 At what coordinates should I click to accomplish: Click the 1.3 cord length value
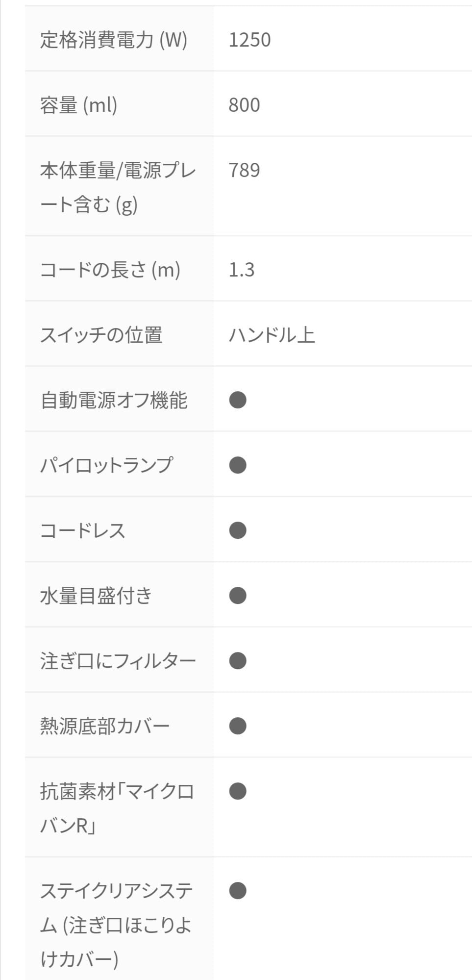(242, 270)
